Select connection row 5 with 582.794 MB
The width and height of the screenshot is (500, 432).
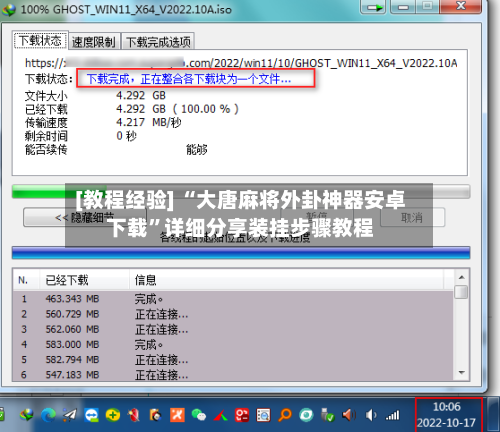click(x=233, y=360)
